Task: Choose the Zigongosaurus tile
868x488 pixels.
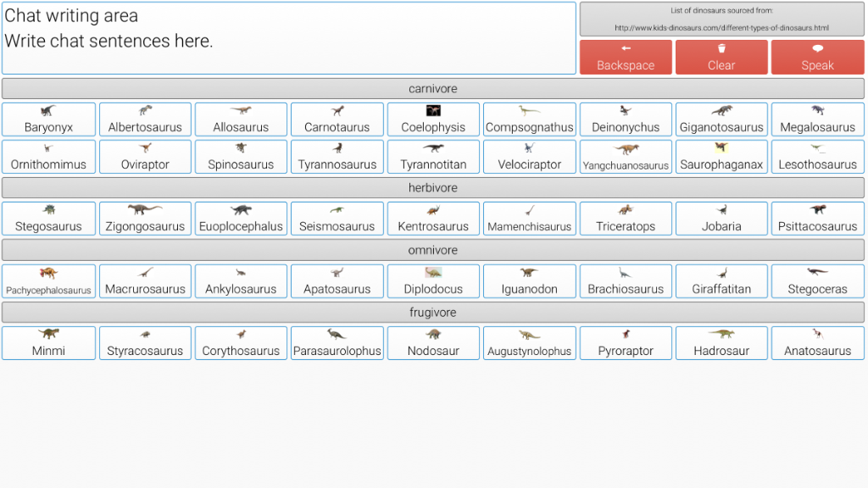Action: [145, 219]
